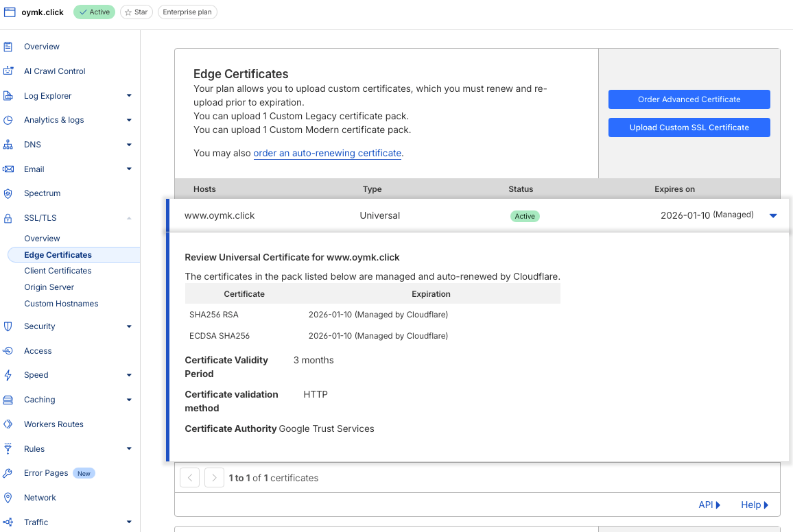Click the DNS network icon

click(8, 145)
